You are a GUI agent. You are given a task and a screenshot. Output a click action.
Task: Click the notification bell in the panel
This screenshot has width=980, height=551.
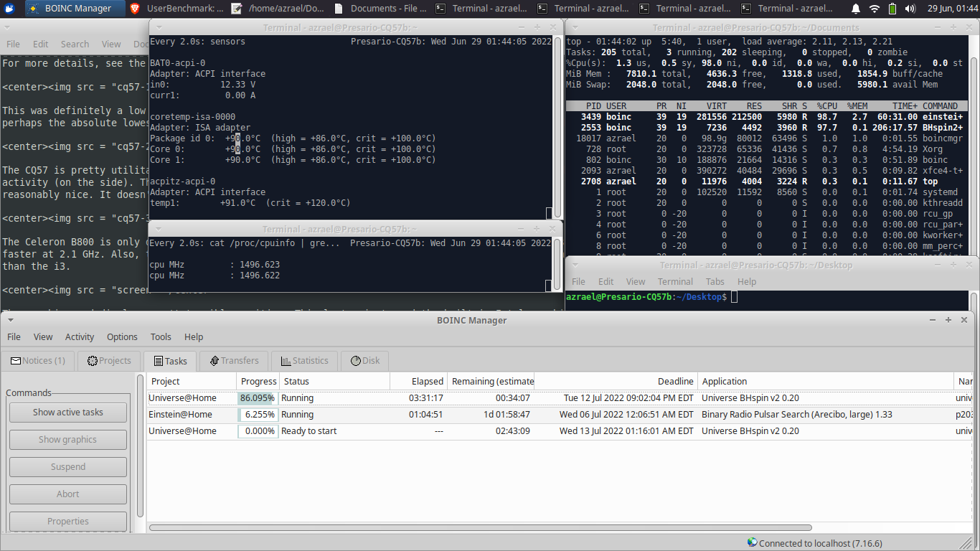[856, 9]
